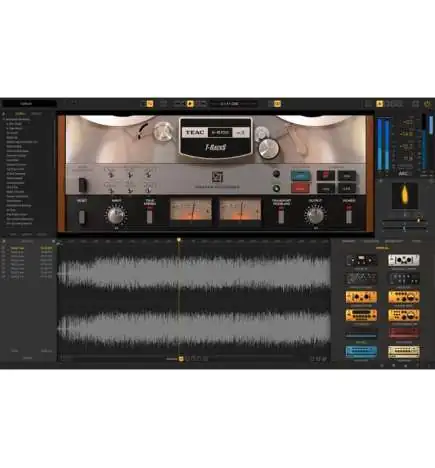Screen dimensions: 435x468
Task: Open the second tab of the module browser
Action: pos(371,241)
